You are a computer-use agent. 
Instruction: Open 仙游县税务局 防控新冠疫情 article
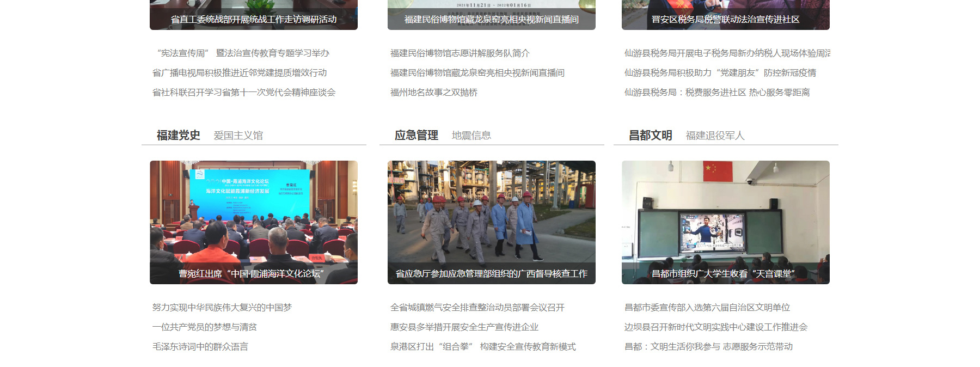tap(720, 73)
